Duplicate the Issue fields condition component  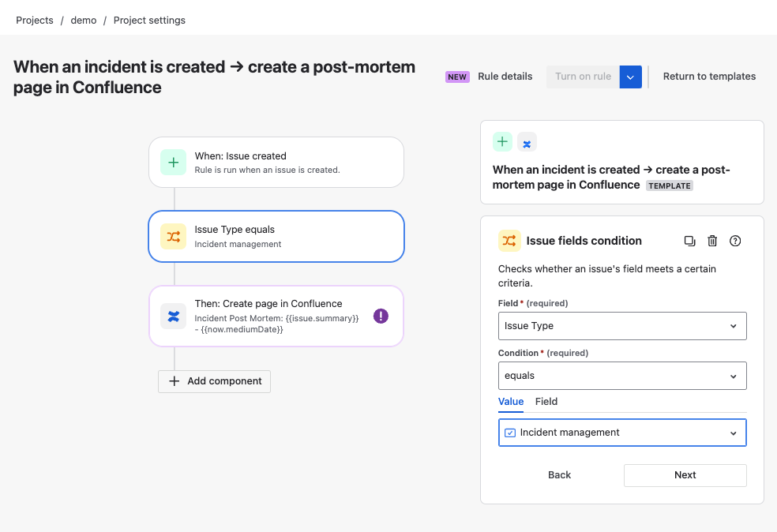[689, 241]
